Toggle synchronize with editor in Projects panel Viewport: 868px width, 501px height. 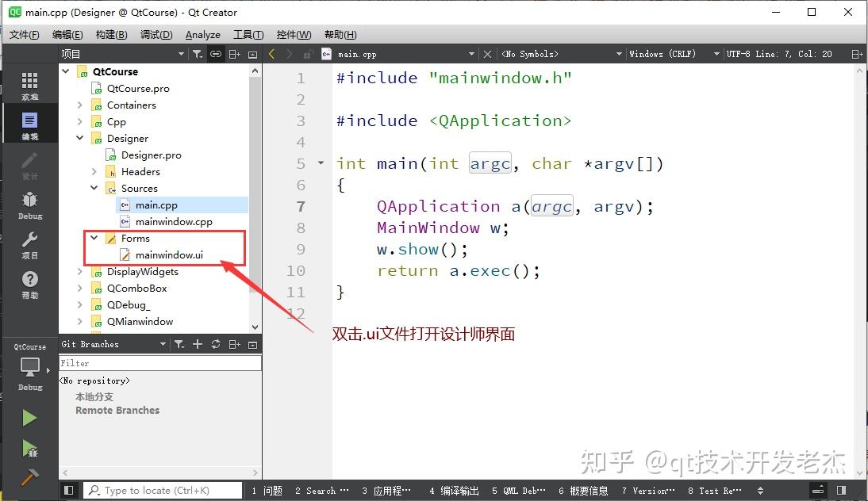click(216, 53)
